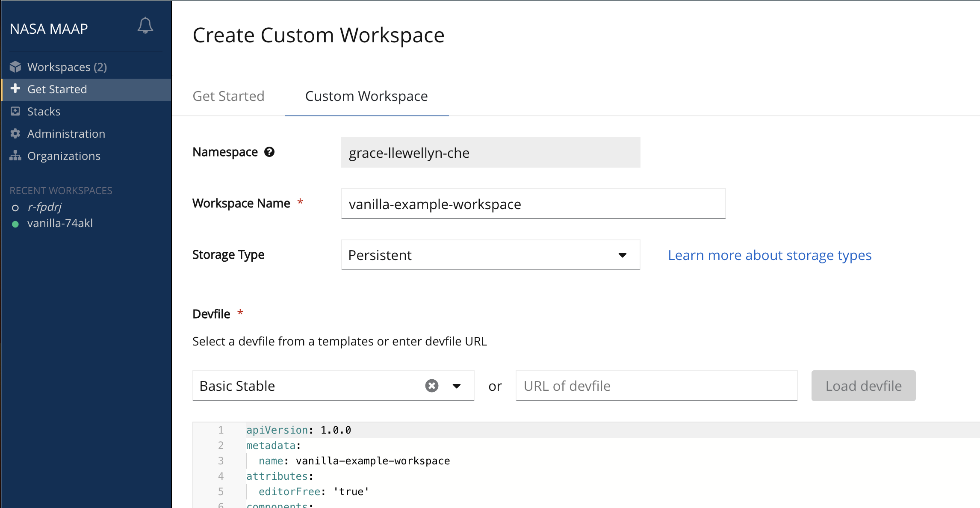Switch to the Custom Workspace tab
Image resolution: width=980 pixels, height=508 pixels.
[x=366, y=96]
